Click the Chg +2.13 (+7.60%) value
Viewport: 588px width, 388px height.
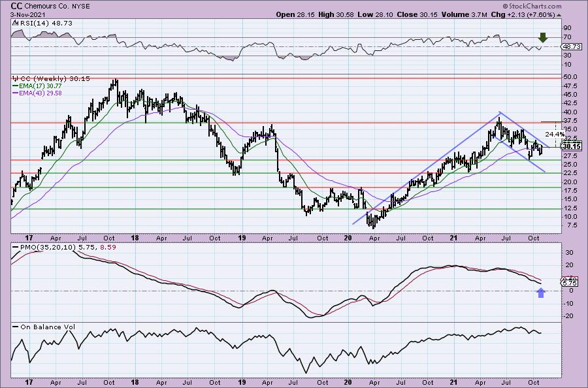click(523, 14)
